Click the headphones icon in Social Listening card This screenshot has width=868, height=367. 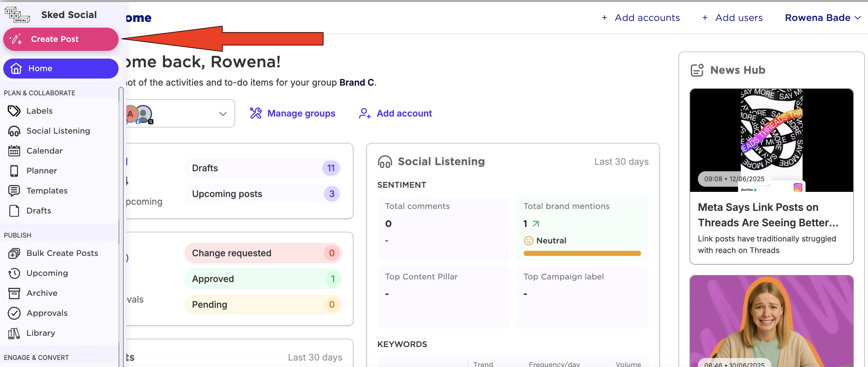(385, 162)
